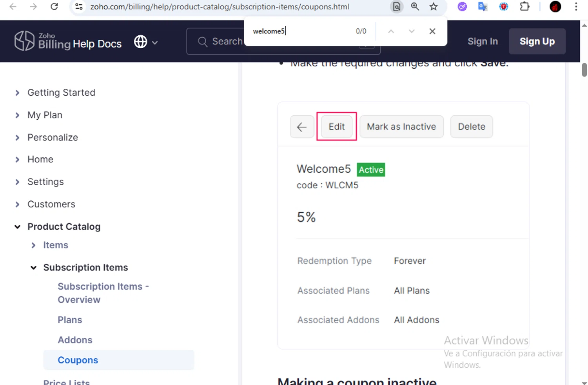Click the green Active status badge
The image size is (588, 385).
[x=371, y=170]
